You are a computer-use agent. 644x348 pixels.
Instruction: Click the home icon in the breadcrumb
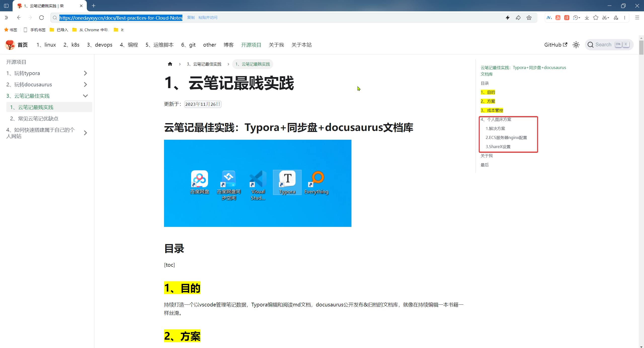[170, 64]
